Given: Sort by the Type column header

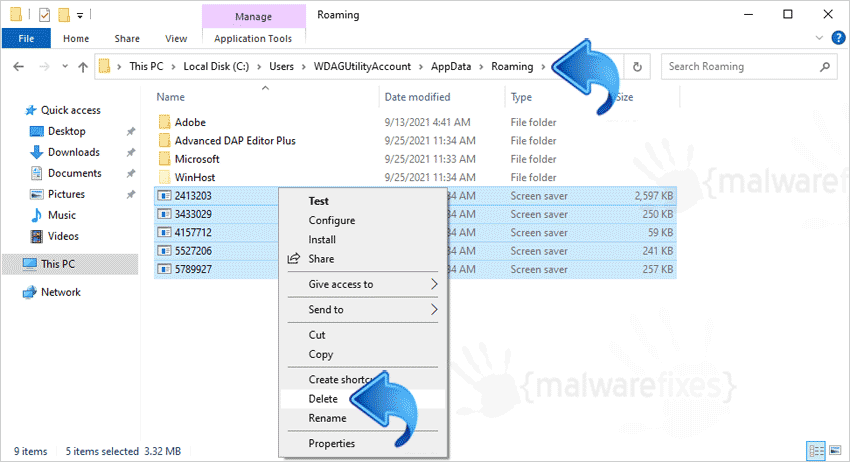Looking at the screenshot, I should [x=521, y=97].
